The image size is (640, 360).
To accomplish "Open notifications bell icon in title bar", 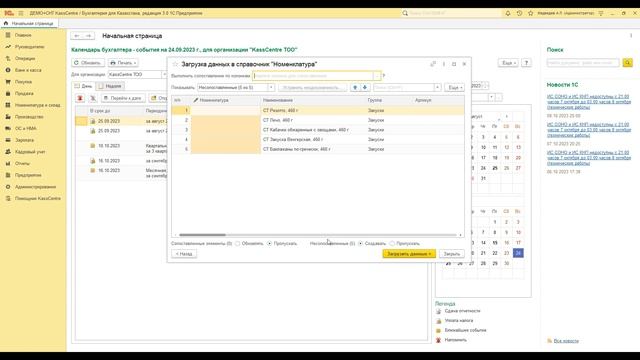I will (x=508, y=13).
